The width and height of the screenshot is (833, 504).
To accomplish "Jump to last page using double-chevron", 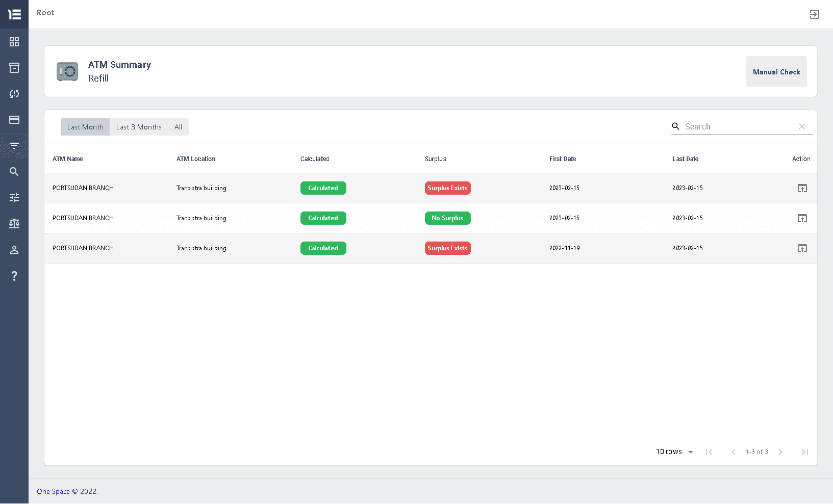I will click(x=805, y=452).
